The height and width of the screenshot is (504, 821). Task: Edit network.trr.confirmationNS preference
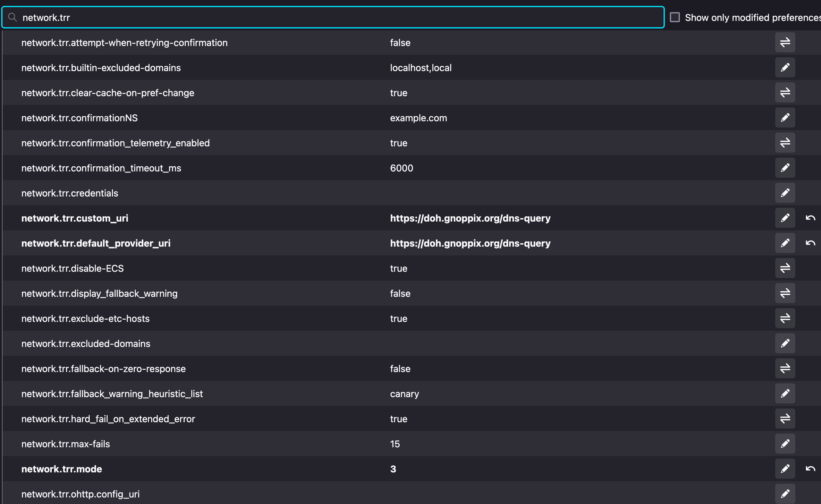[x=785, y=118]
